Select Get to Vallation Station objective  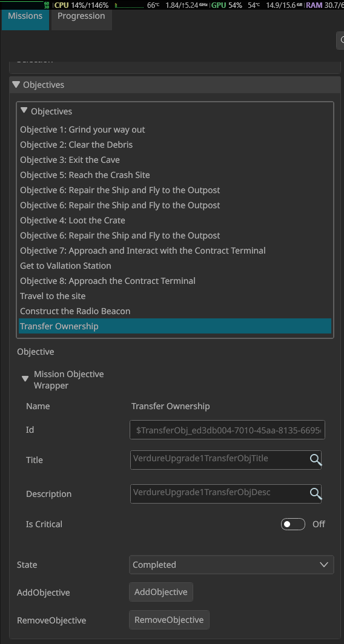pyautogui.click(x=65, y=266)
